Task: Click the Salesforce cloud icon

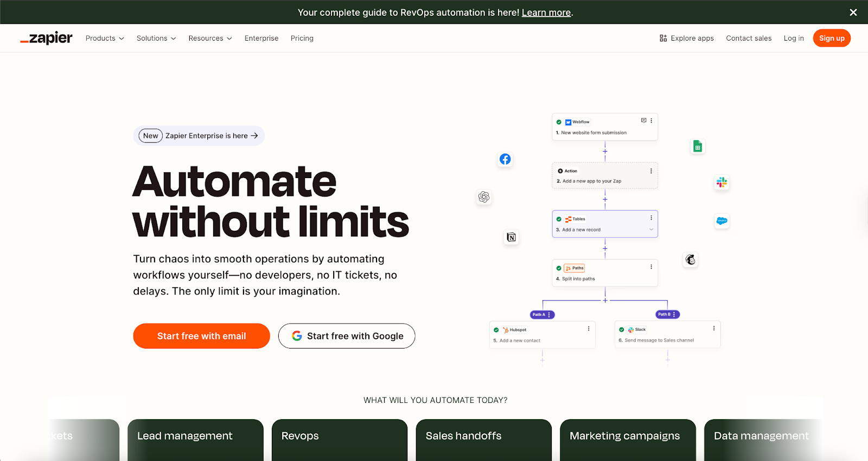Action: click(722, 221)
